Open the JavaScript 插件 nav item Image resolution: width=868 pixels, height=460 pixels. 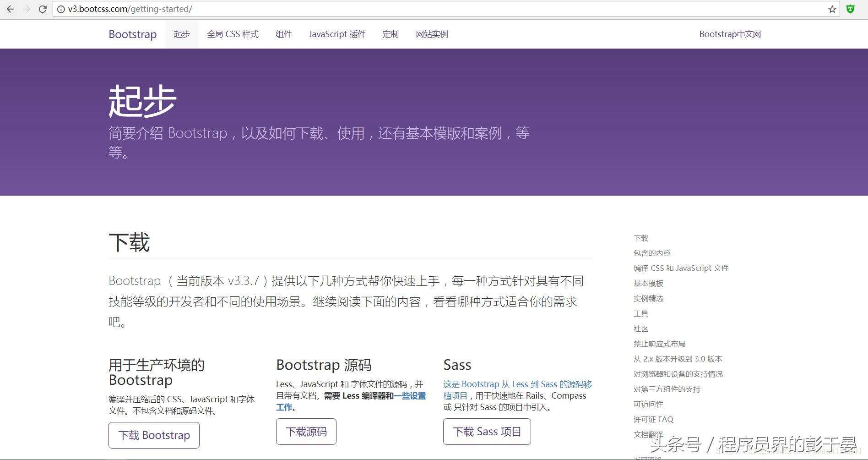click(x=337, y=34)
